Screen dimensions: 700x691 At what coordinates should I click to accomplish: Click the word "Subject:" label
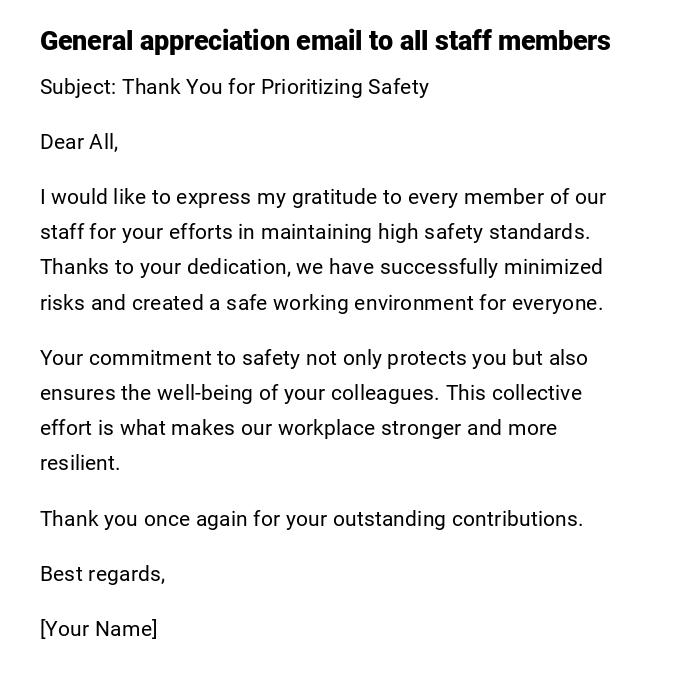click(x=78, y=87)
